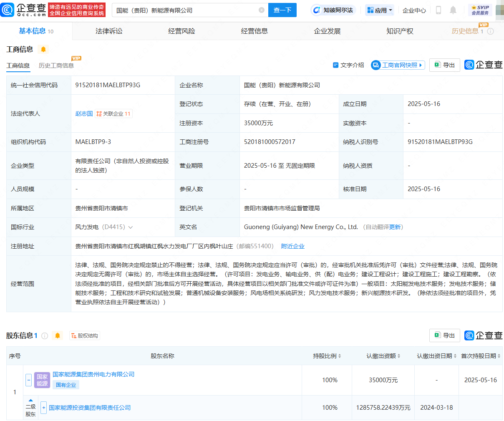Viewport: 504px width, 421px height.
Task: Switch to 法律诉讼 tab
Action: [109, 31]
